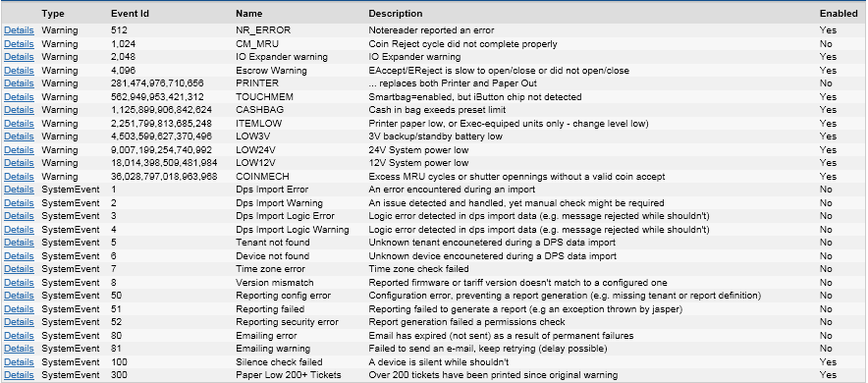
Task: Click Details link for PRINTER warning
Action: pos(19,83)
